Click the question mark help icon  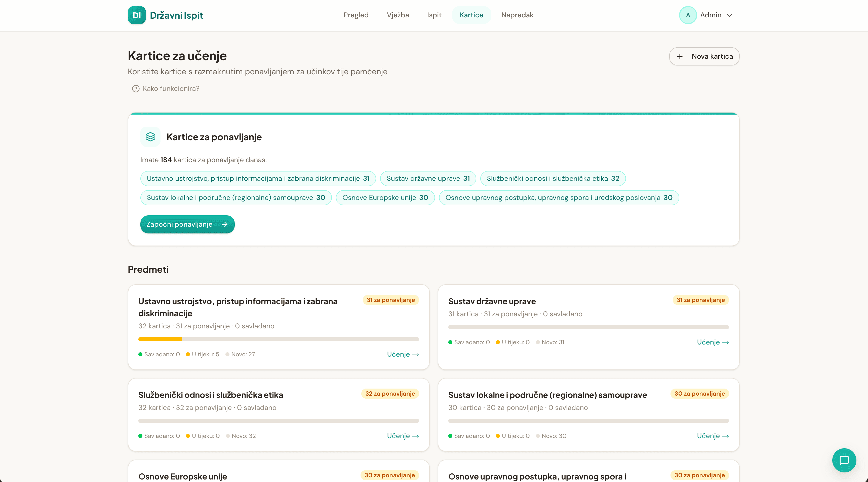coord(135,89)
